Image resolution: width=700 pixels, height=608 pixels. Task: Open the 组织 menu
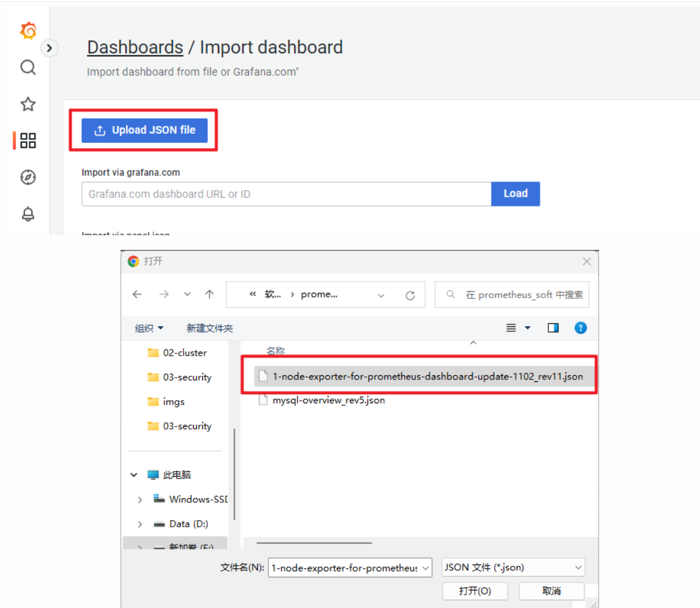149,328
